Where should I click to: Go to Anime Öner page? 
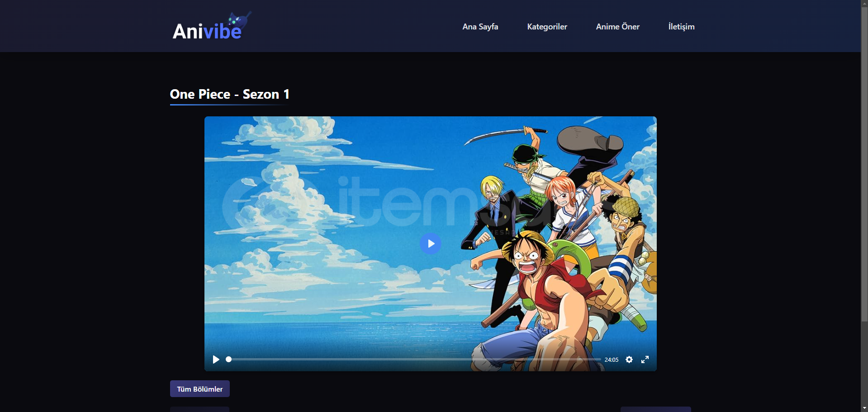[x=617, y=27]
